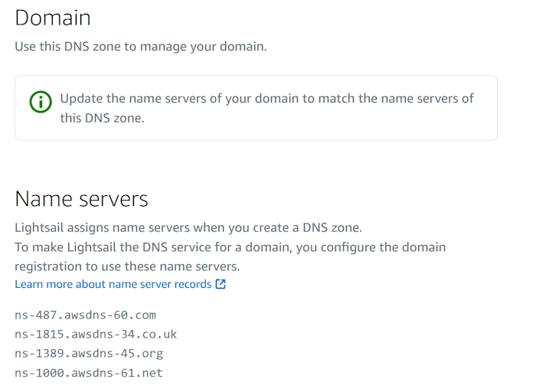Image resolution: width=536 pixels, height=392 pixels.
Task: Open Learn more about name server records
Action: (113, 284)
